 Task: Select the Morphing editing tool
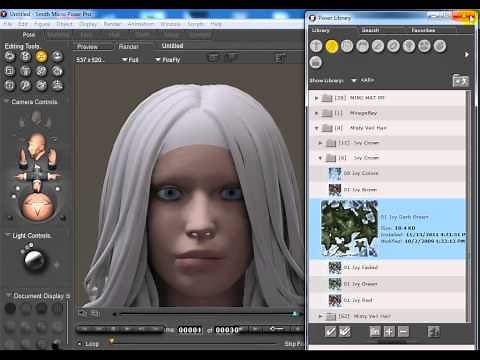click(41, 85)
